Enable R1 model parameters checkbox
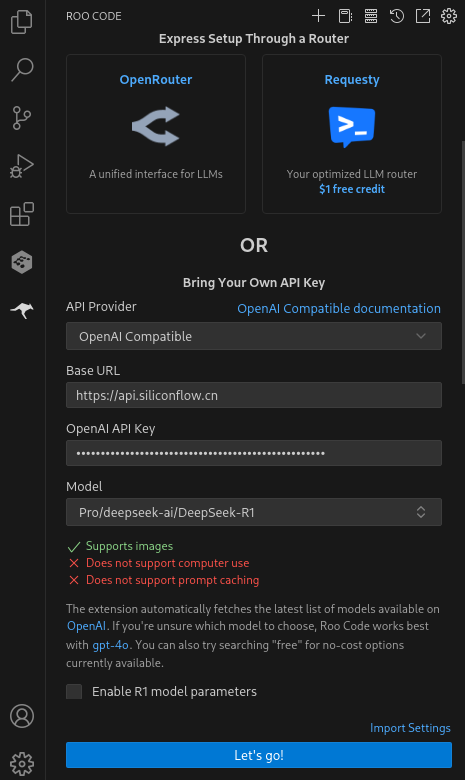Screen dimensions: 465x780 tap(74, 691)
